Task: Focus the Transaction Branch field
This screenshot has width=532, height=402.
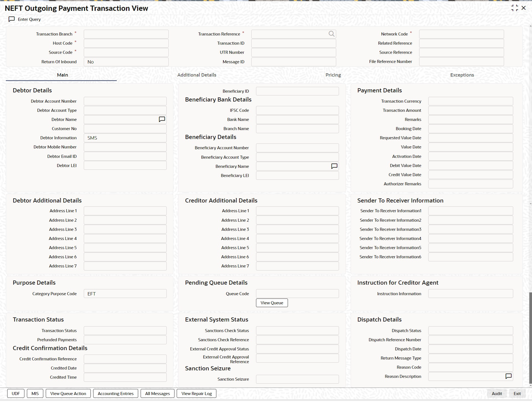Action: 126,34
